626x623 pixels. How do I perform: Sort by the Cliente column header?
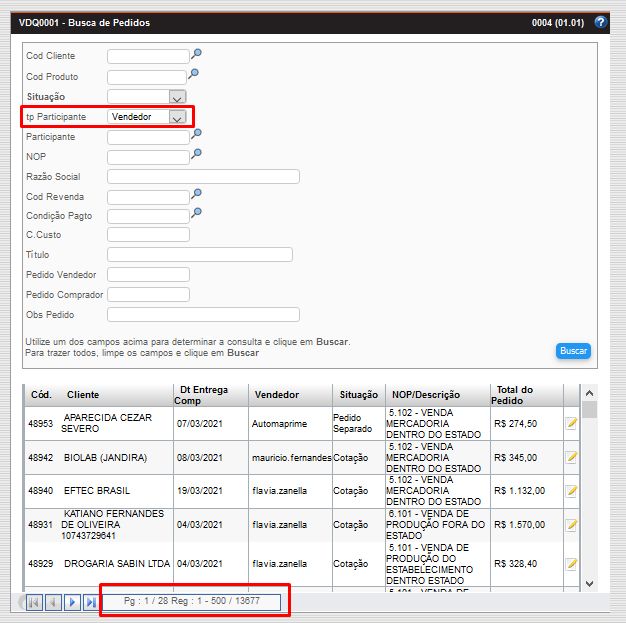click(x=83, y=395)
